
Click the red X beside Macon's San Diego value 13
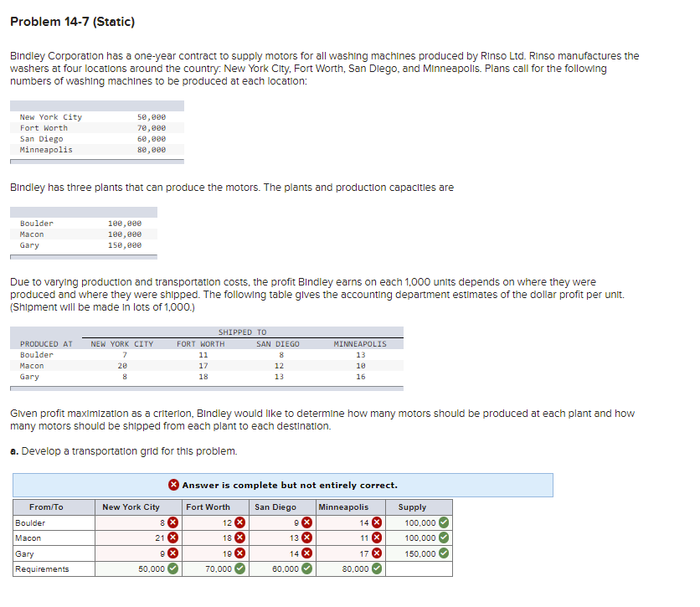tap(305, 537)
